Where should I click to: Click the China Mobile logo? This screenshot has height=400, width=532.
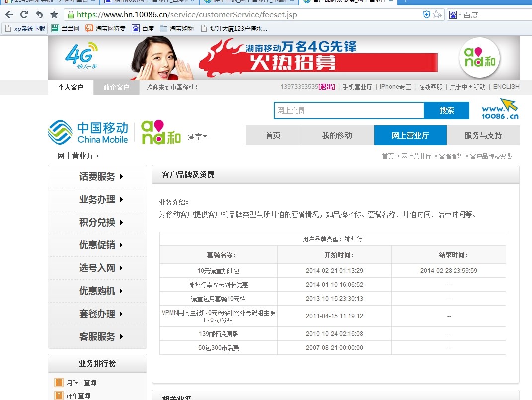click(x=88, y=132)
